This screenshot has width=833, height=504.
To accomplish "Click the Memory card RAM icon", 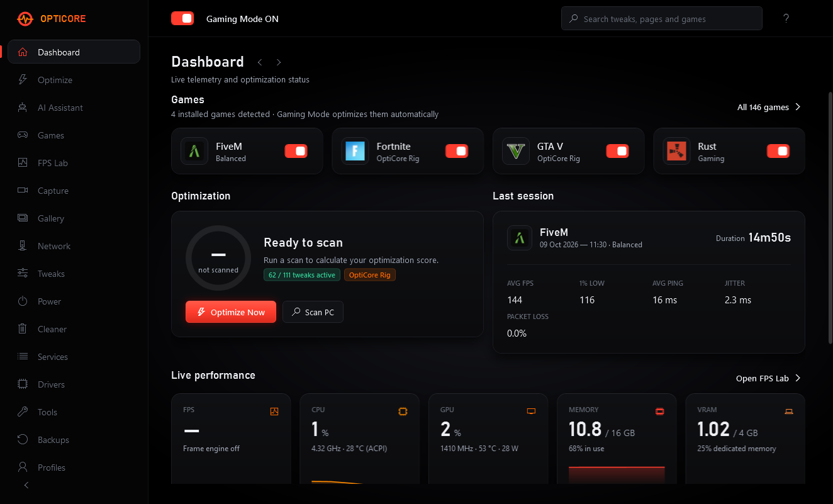I will click(660, 412).
